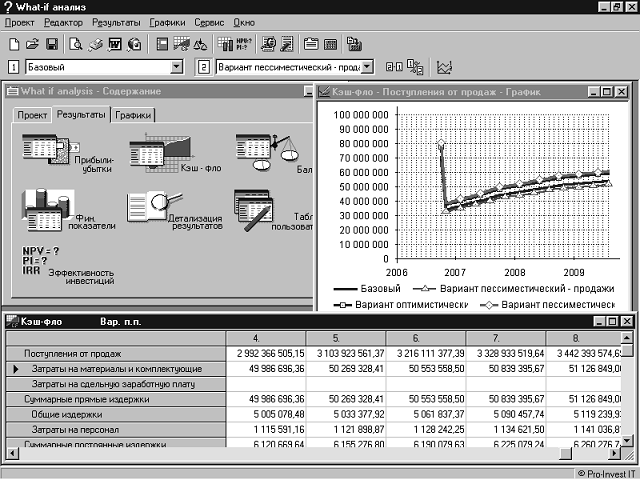
Task: Click the calculator grid toolbar icon
Action: pos(330,44)
